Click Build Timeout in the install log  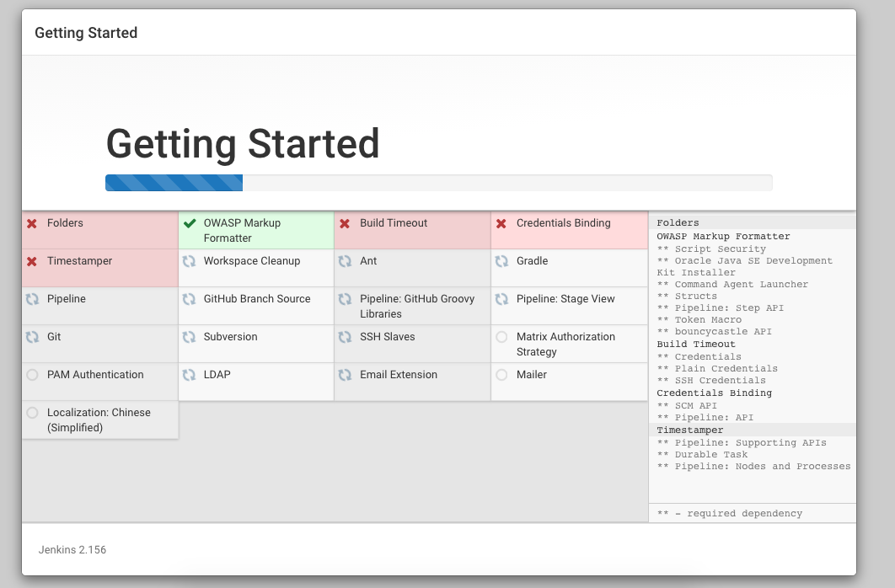point(696,344)
